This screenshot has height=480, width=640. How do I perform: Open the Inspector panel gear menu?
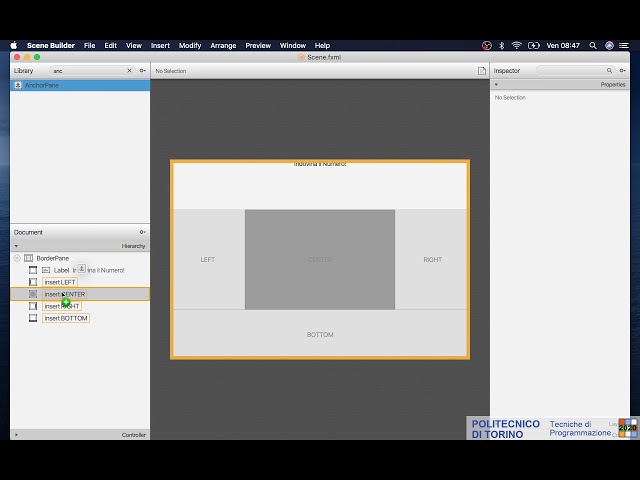(x=622, y=71)
